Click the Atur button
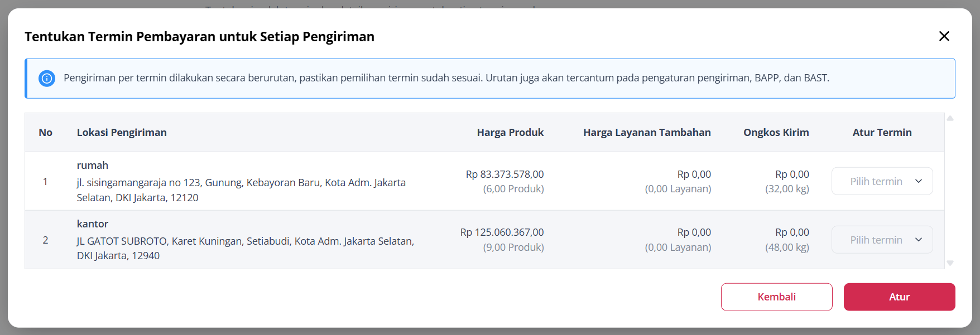 click(x=899, y=297)
